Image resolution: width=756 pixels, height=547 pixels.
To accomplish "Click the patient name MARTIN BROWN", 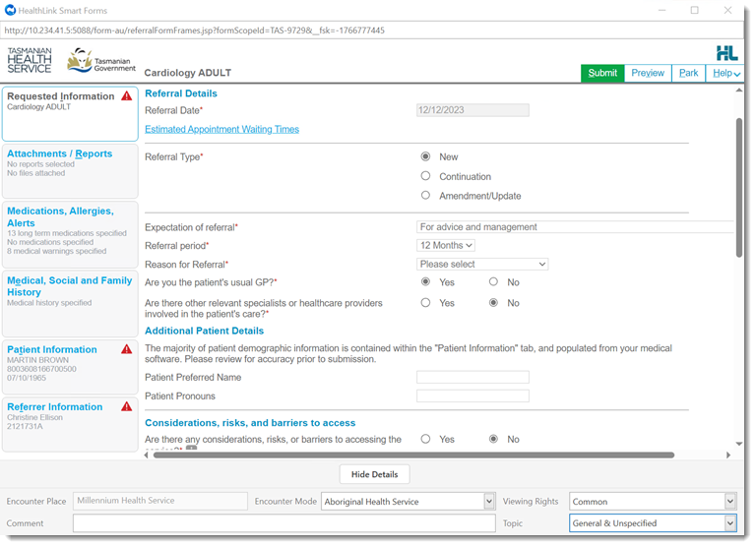I will (37, 360).
